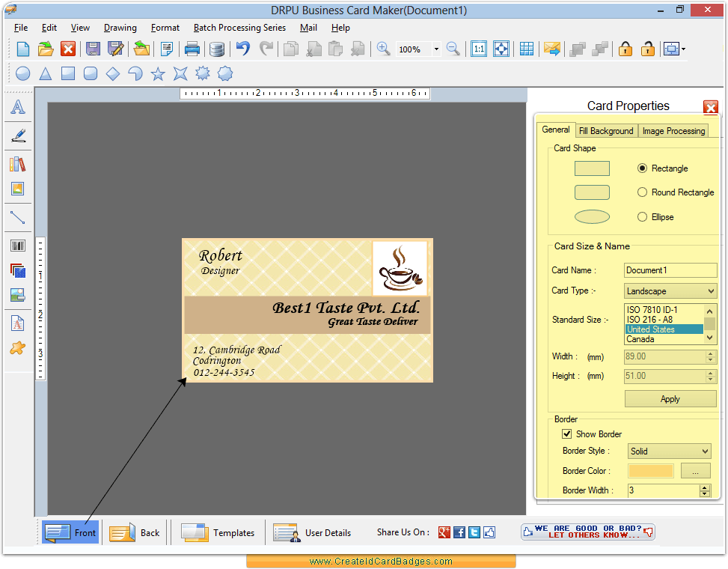Click the Border Width value field

tap(664, 490)
